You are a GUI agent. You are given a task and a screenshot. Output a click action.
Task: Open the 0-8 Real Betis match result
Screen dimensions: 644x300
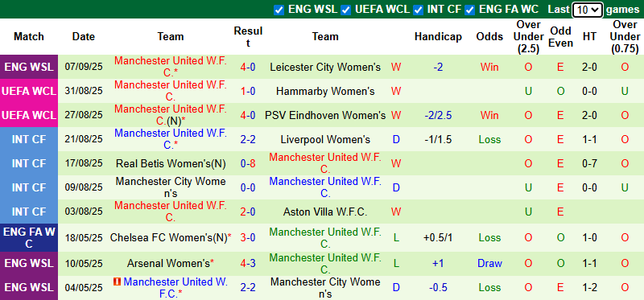click(x=248, y=164)
